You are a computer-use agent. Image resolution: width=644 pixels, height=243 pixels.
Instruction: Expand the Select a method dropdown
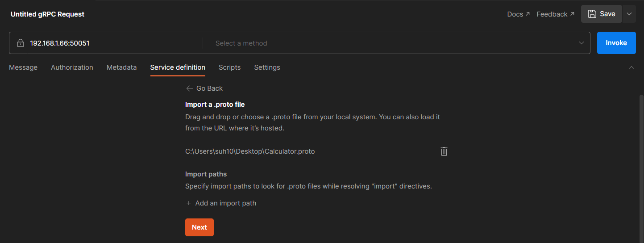pos(581,43)
